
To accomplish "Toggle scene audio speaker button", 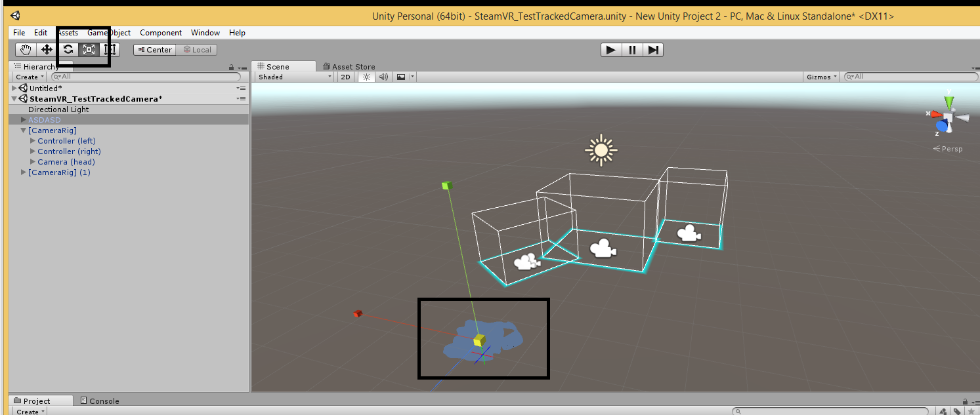I will point(384,77).
